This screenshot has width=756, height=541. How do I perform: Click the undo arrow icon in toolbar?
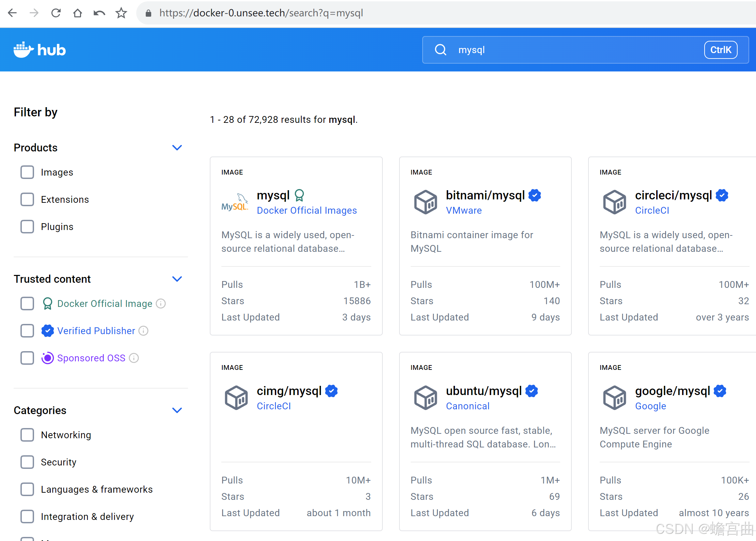tap(99, 13)
